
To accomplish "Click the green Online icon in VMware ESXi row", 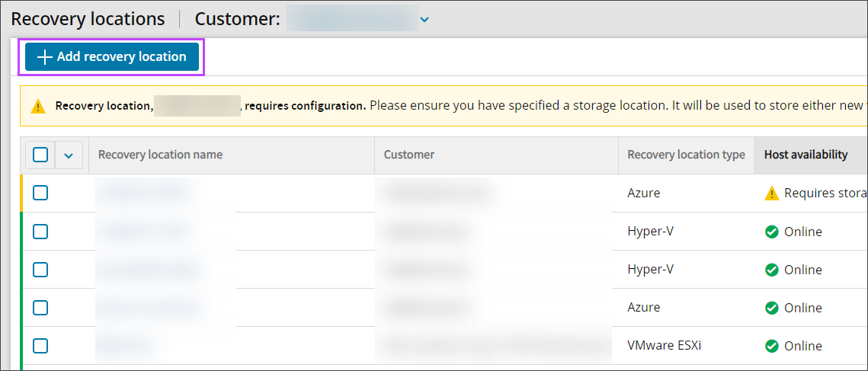I will (771, 346).
